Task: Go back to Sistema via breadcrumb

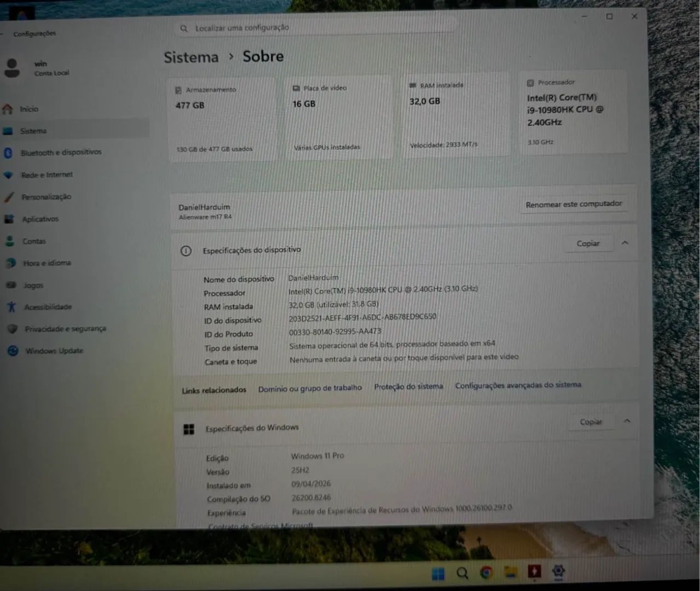Action: (191, 57)
